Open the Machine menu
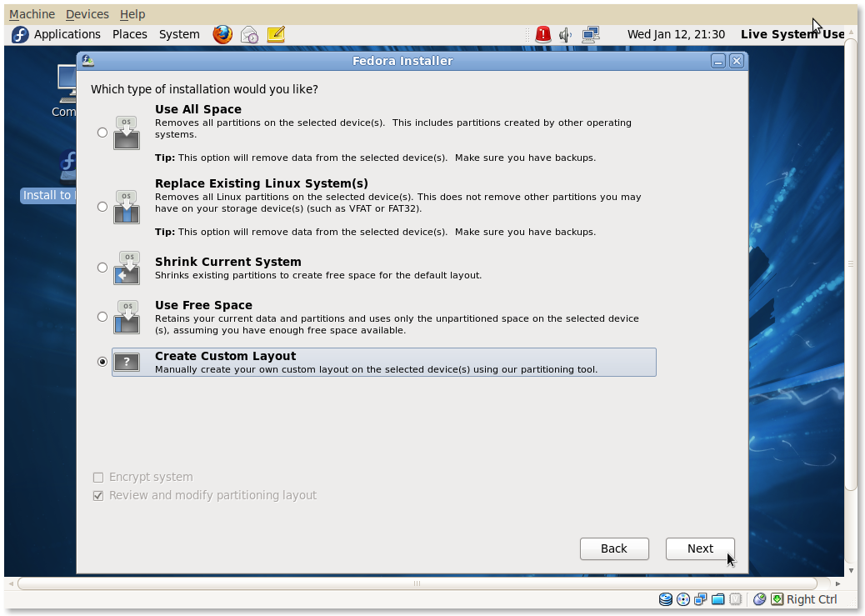 click(32, 14)
